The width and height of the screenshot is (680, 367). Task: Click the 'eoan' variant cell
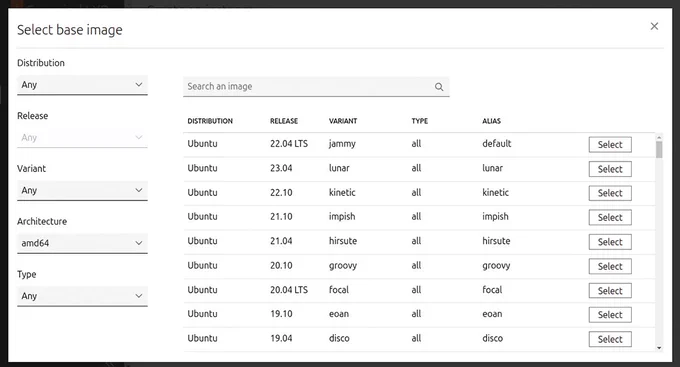tap(339, 314)
